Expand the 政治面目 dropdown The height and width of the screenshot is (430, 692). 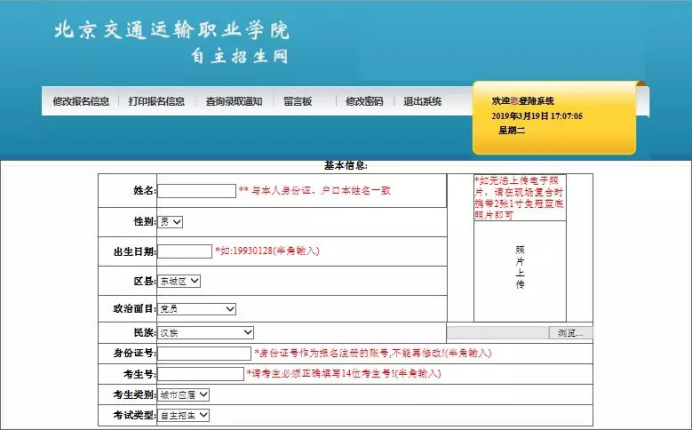click(197, 309)
